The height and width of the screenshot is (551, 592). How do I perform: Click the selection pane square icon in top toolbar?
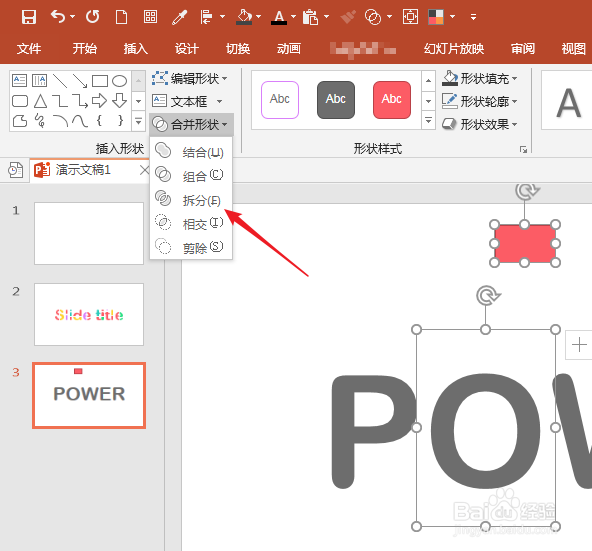[410, 17]
